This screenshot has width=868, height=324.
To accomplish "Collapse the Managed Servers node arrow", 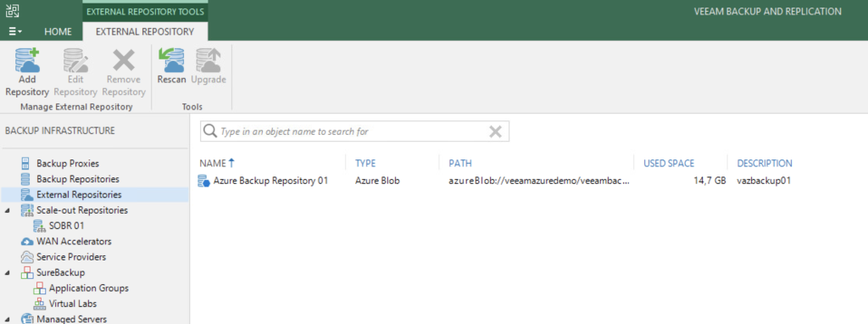I will pyautogui.click(x=7, y=319).
